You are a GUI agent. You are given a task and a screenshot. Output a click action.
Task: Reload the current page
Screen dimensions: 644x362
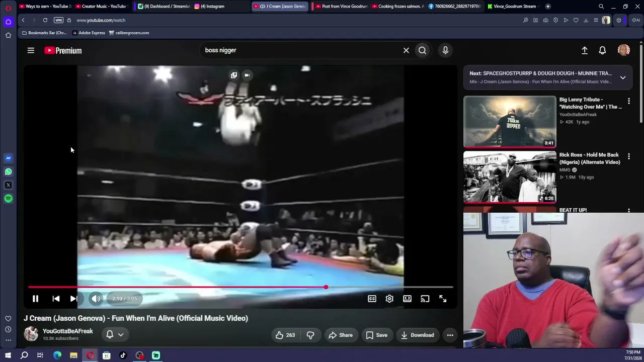(x=45, y=20)
